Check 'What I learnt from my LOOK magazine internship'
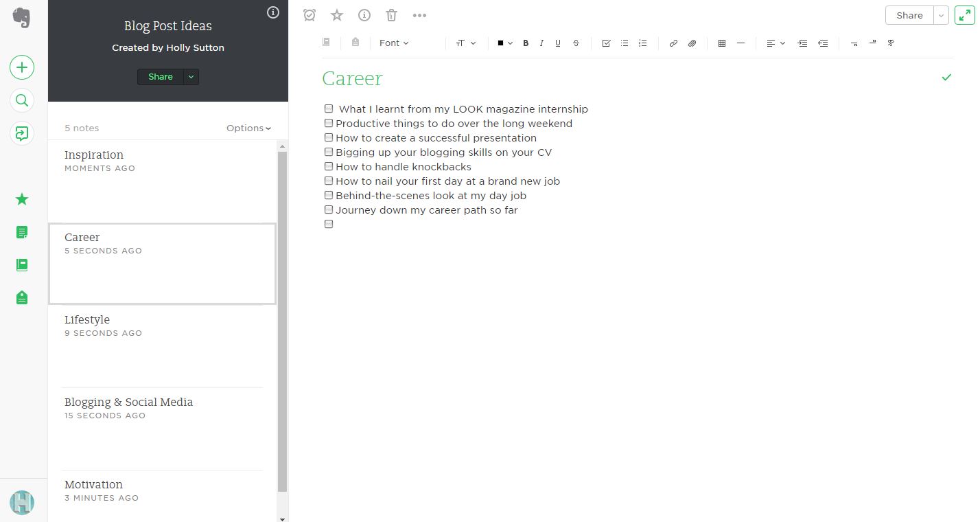This screenshot has width=980, height=522. click(x=329, y=109)
